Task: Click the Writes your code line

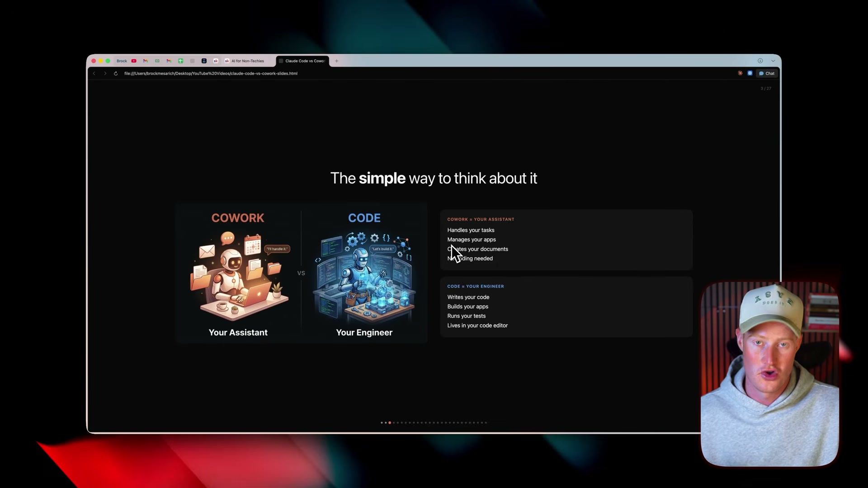Action: (468, 297)
